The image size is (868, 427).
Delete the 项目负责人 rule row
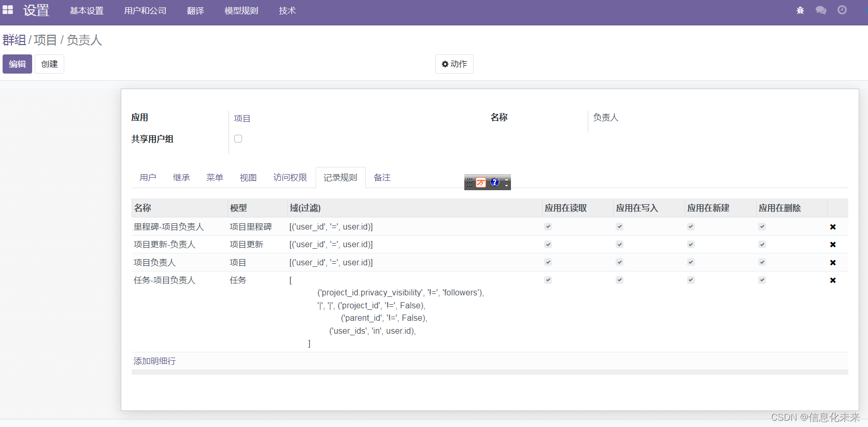click(x=833, y=263)
